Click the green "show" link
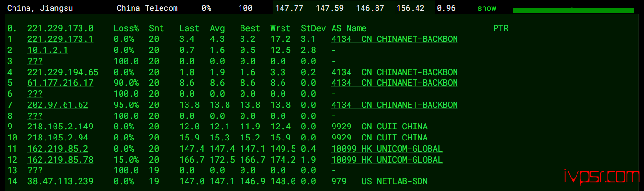Viewport: 644px width, 191px height. (x=486, y=8)
